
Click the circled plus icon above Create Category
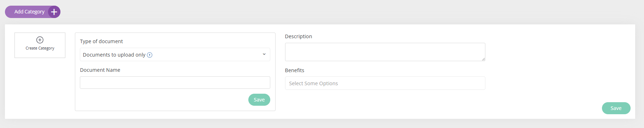point(40,40)
